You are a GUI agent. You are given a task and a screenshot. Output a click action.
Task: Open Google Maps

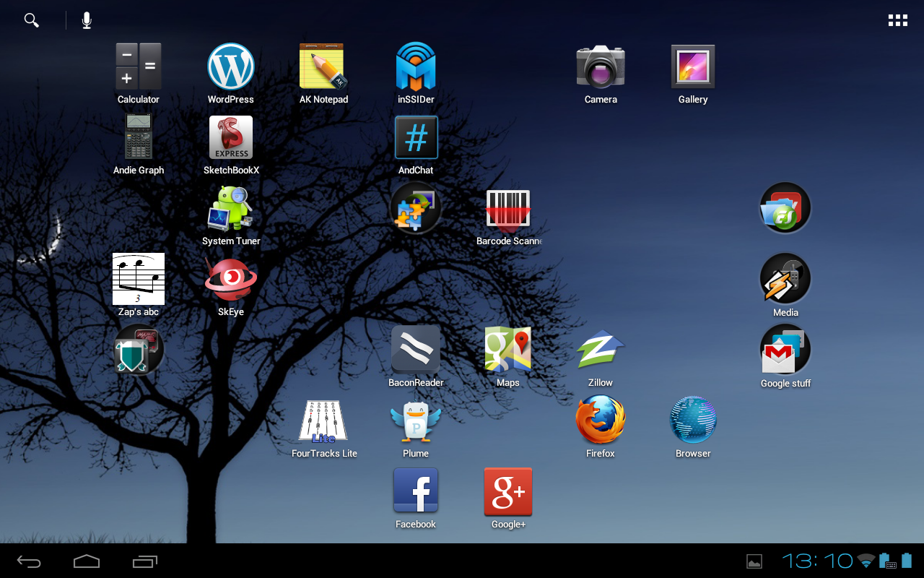coord(508,355)
